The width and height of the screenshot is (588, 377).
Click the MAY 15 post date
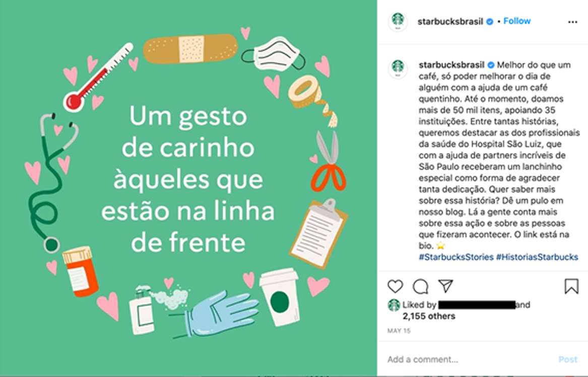point(399,331)
